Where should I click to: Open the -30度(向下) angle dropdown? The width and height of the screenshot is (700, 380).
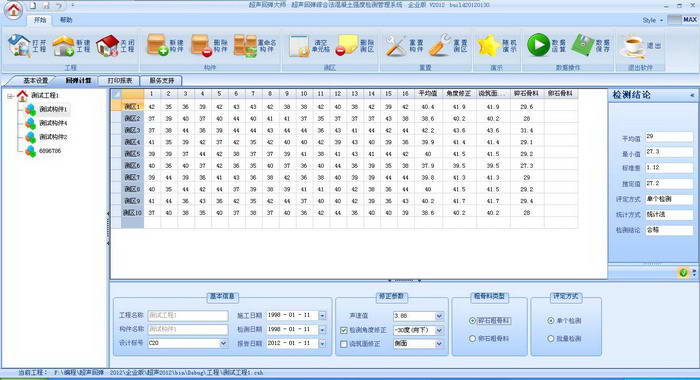439,330
